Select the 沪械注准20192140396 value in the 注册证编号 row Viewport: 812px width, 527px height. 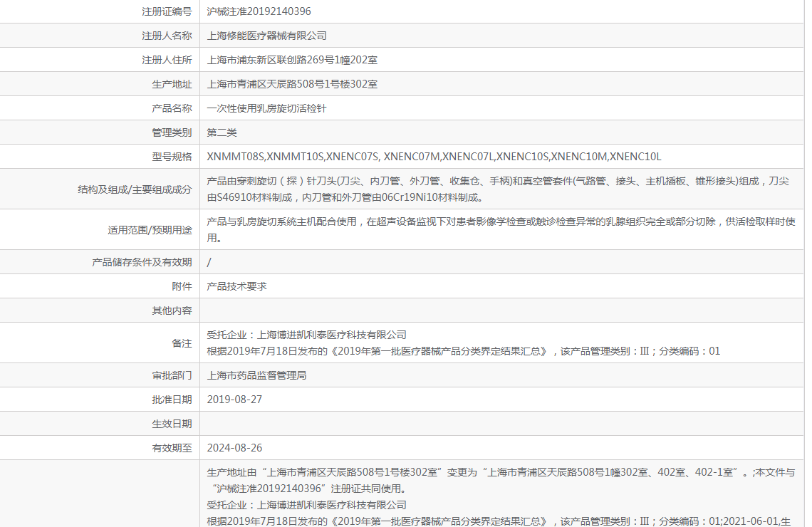[259, 11]
